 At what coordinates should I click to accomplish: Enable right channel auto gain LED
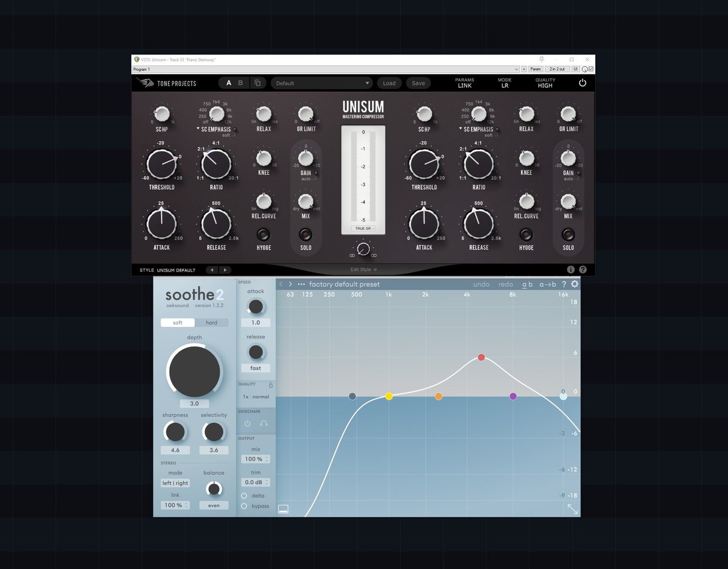point(578,173)
